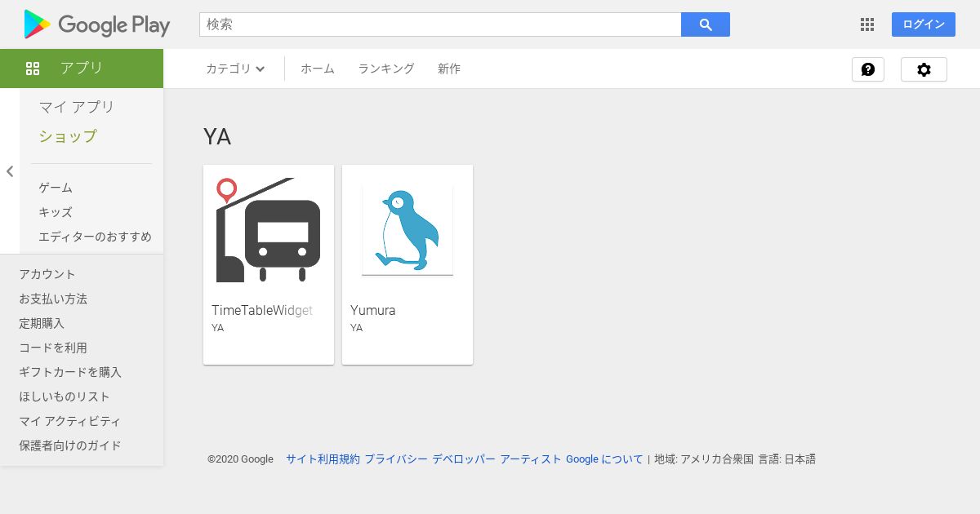Screen dimensions: 980x514
Task: Go to the ホーム tab
Action: tap(318, 69)
